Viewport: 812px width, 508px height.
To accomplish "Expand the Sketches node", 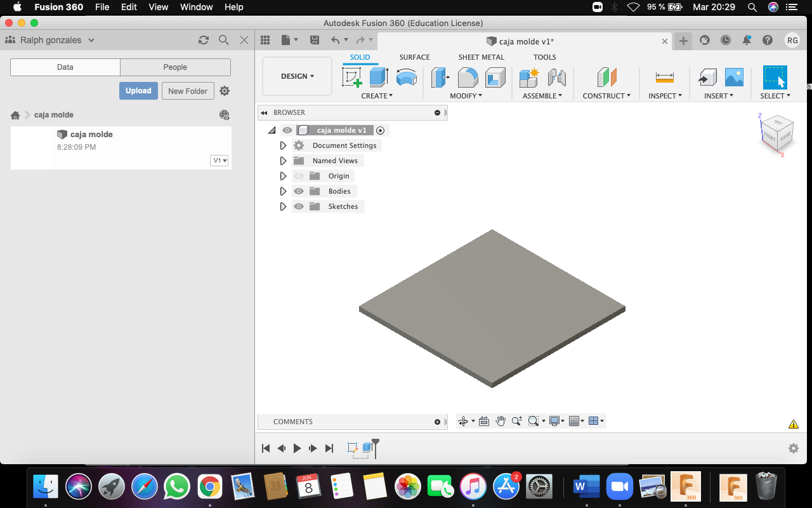I will point(283,206).
